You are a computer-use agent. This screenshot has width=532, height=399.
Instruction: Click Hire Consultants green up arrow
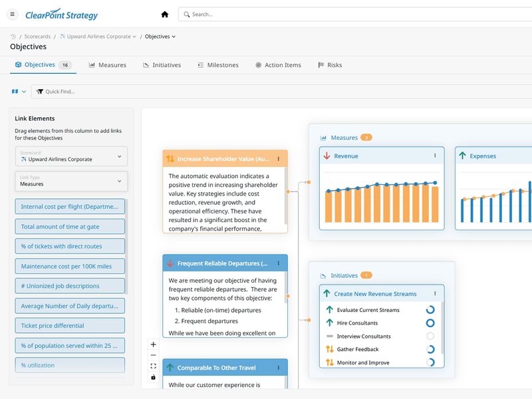tap(329, 323)
